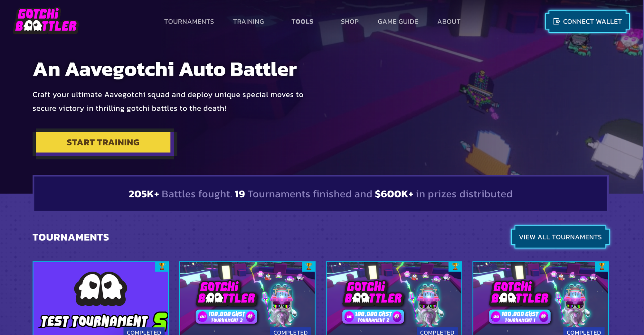Image resolution: width=644 pixels, height=335 pixels.
Task: Click the 100,000 GHST Tournament 3 badge
Action: [x=226, y=317]
